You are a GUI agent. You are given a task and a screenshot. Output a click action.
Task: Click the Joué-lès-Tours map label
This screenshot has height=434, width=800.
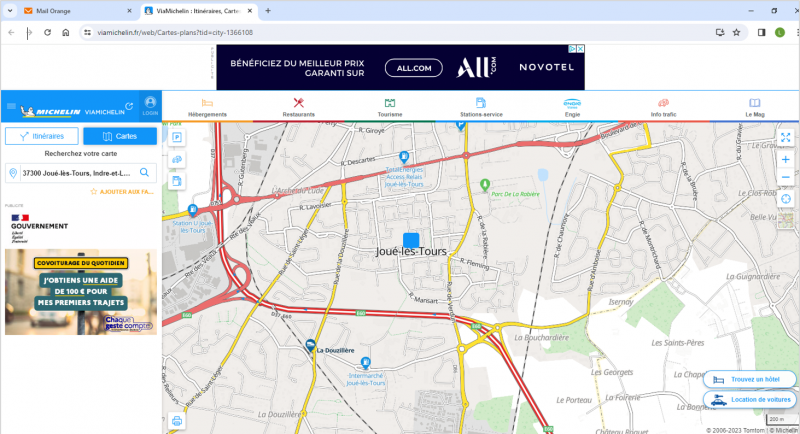[x=411, y=251]
